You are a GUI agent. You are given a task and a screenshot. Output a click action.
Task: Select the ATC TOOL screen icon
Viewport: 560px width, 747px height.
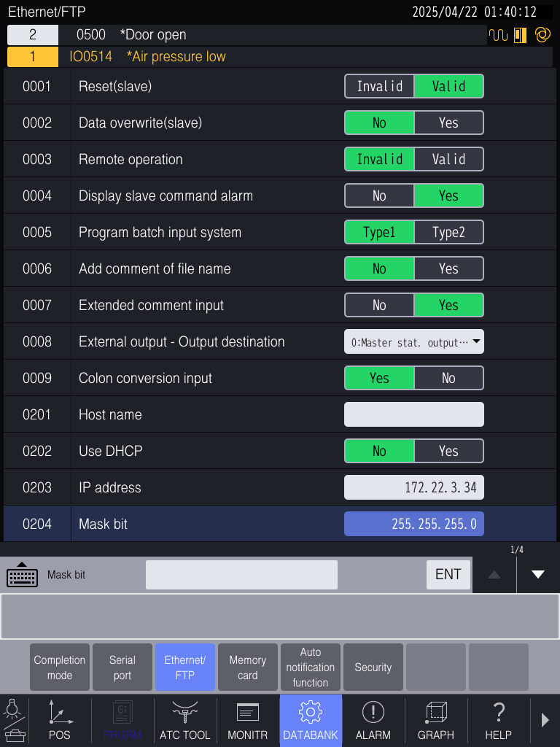click(x=185, y=721)
